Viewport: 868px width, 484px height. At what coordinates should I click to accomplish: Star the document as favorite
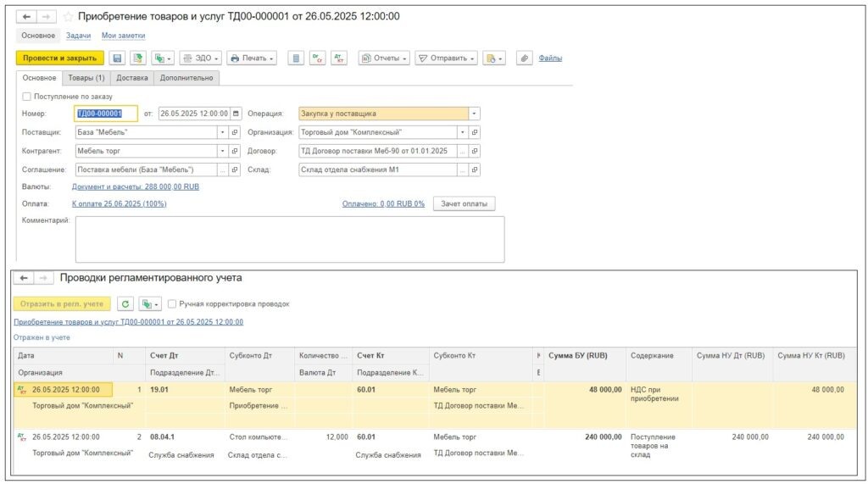68,17
